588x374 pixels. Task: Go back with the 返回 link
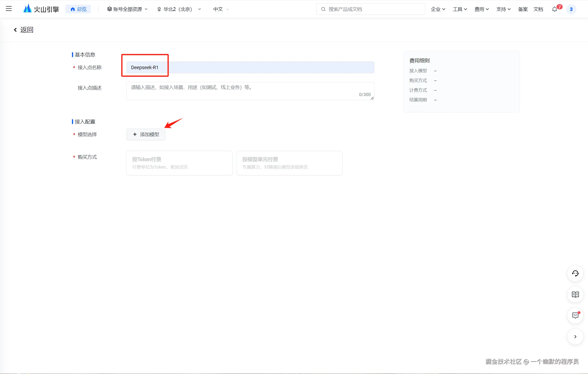pos(24,30)
